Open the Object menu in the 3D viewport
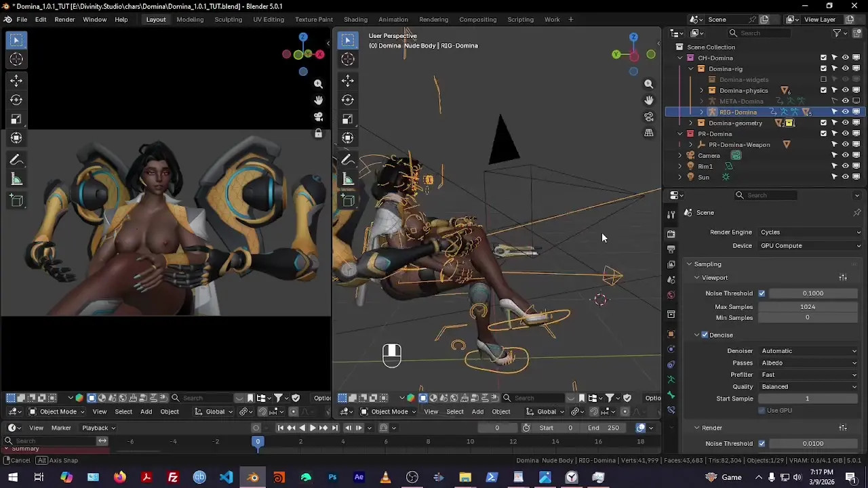Viewport: 868px width, 488px height. point(500,411)
